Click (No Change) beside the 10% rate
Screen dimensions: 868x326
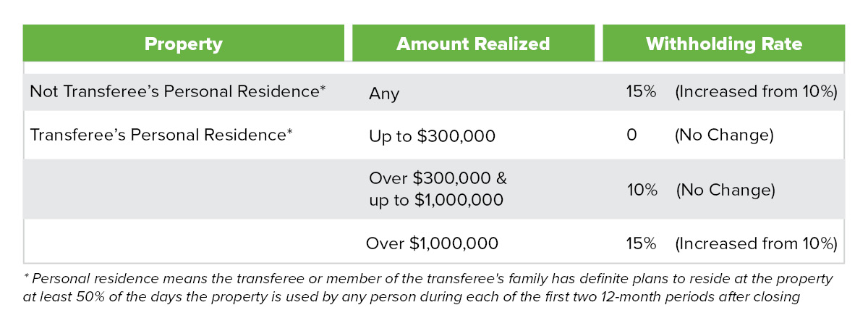[726, 190]
